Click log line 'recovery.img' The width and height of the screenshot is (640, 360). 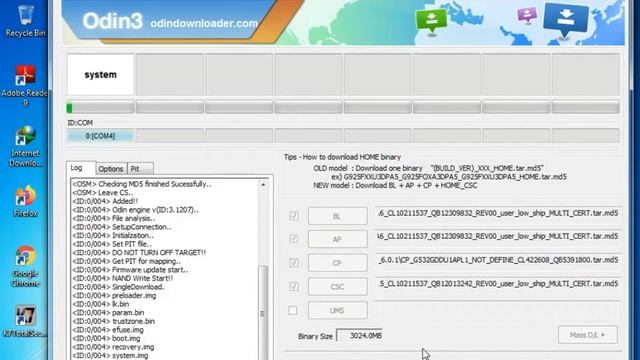(113, 347)
